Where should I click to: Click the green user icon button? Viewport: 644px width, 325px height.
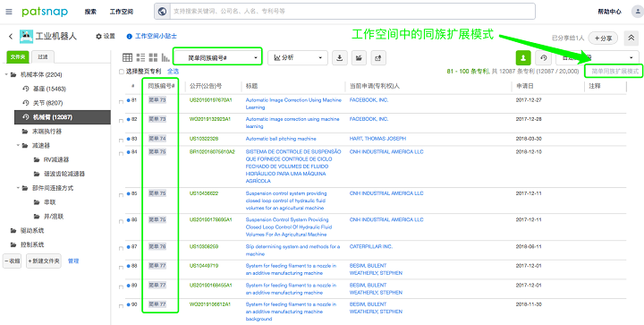(x=523, y=58)
